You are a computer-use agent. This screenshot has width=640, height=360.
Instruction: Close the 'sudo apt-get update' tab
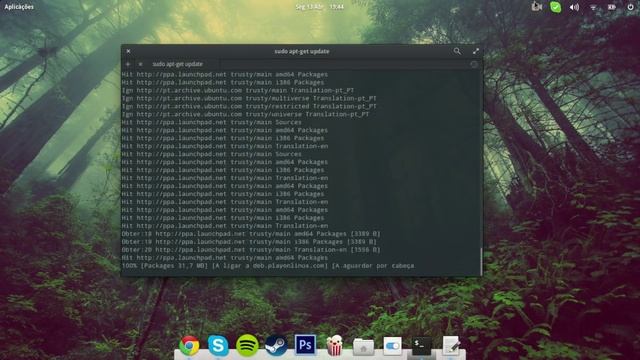tap(140, 64)
